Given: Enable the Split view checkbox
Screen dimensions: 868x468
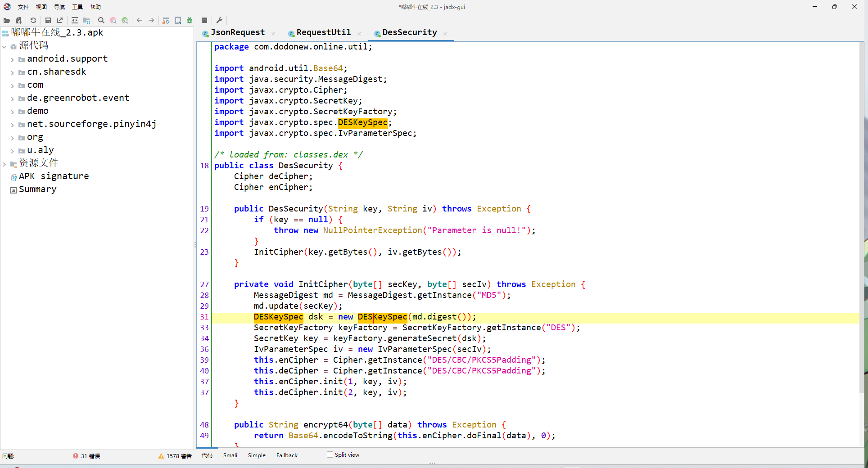Looking at the screenshot, I should [x=330, y=454].
